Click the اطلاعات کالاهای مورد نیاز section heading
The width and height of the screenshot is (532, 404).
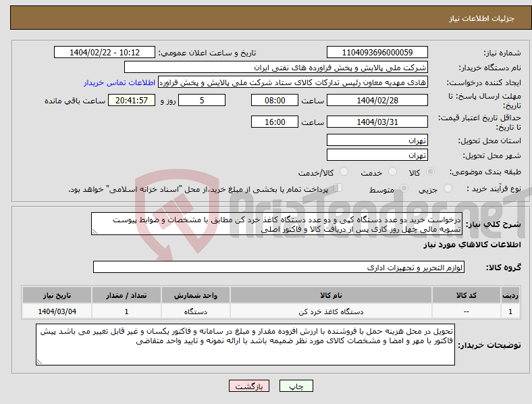(472, 245)
